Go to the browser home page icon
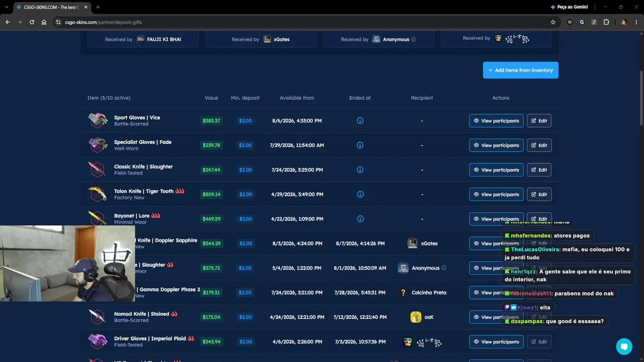Viewport: 644px width, 362px height. pos(44,22)
